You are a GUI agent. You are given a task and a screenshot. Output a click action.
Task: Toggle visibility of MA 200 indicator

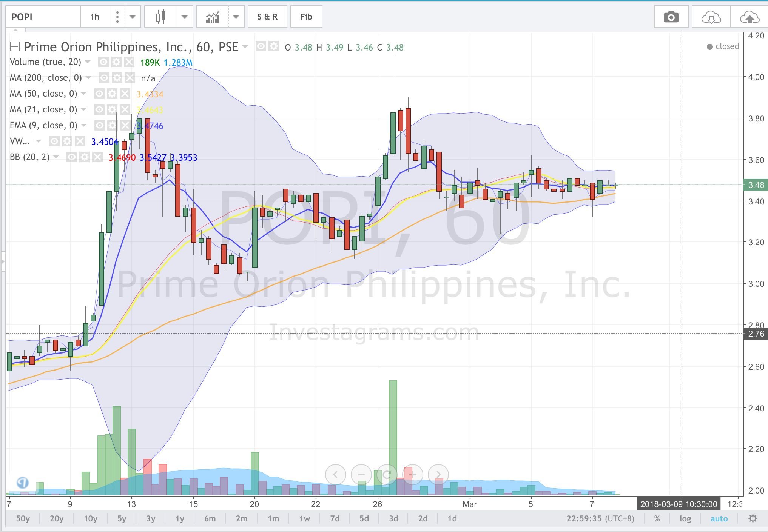tap(104, 78)
